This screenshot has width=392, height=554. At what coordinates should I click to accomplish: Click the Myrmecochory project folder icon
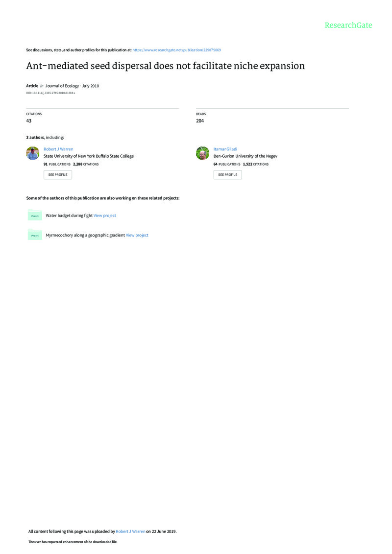pos(35,235)
